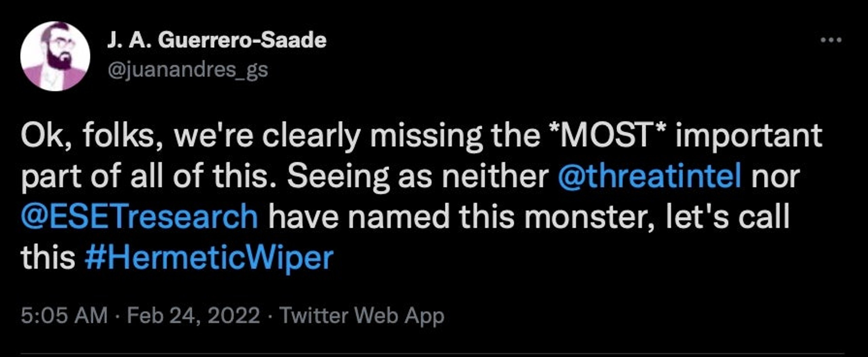
Task: Follow the @ESETresearch mention link
Action: point(139,217)
